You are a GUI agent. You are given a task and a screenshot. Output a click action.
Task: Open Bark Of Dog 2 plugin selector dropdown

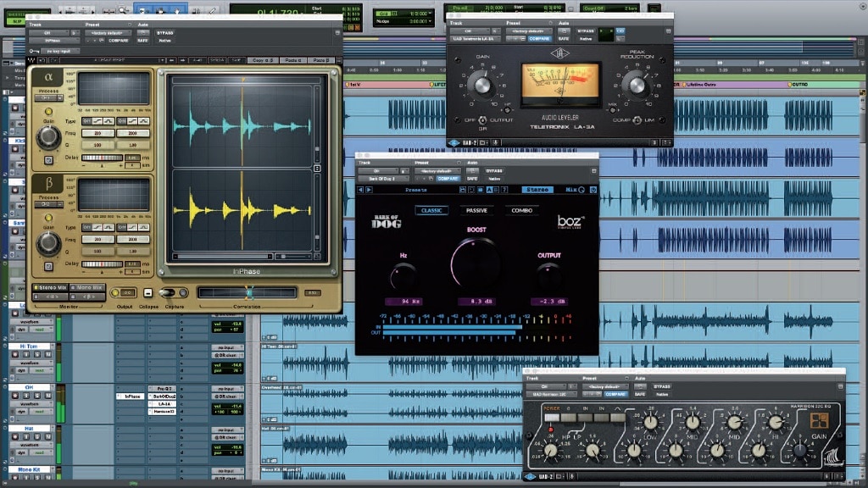[382, 179]
